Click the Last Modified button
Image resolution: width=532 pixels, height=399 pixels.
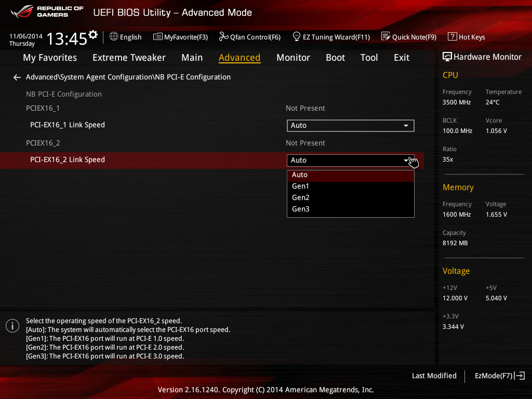434,376
